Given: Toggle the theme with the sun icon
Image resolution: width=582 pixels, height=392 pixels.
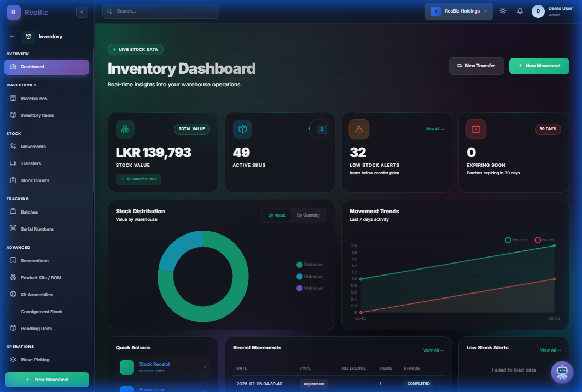Looking at the screenshot, I should [x=503, y=10].
